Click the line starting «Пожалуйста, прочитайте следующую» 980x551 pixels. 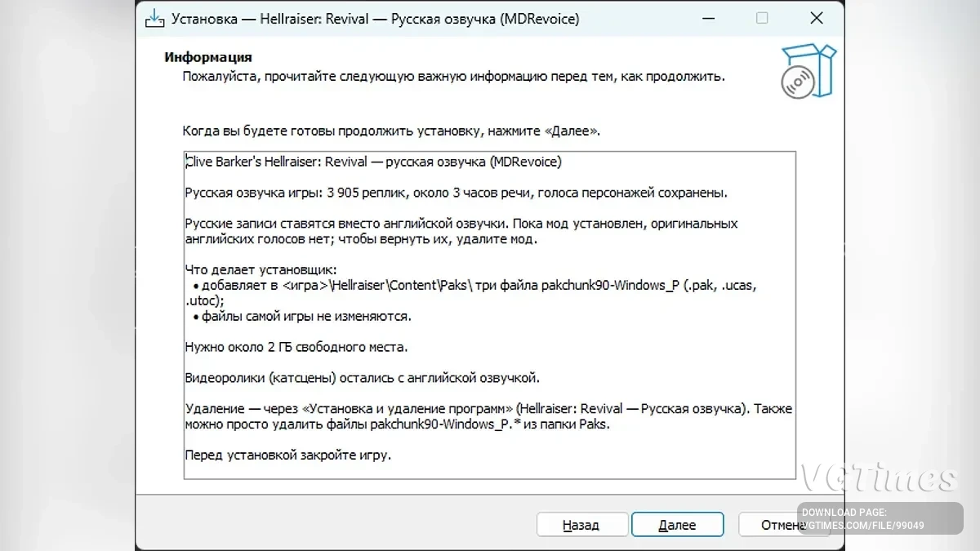[x=454, y=78]
